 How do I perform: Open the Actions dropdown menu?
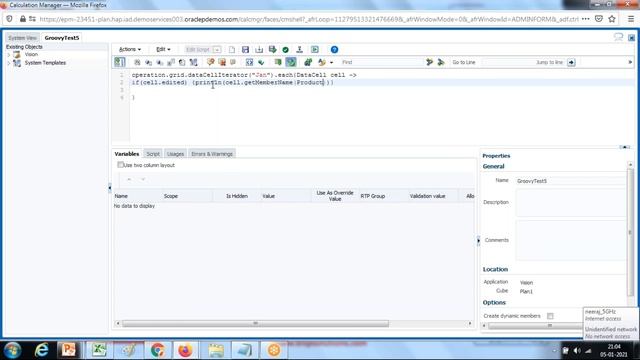point(129,49)
